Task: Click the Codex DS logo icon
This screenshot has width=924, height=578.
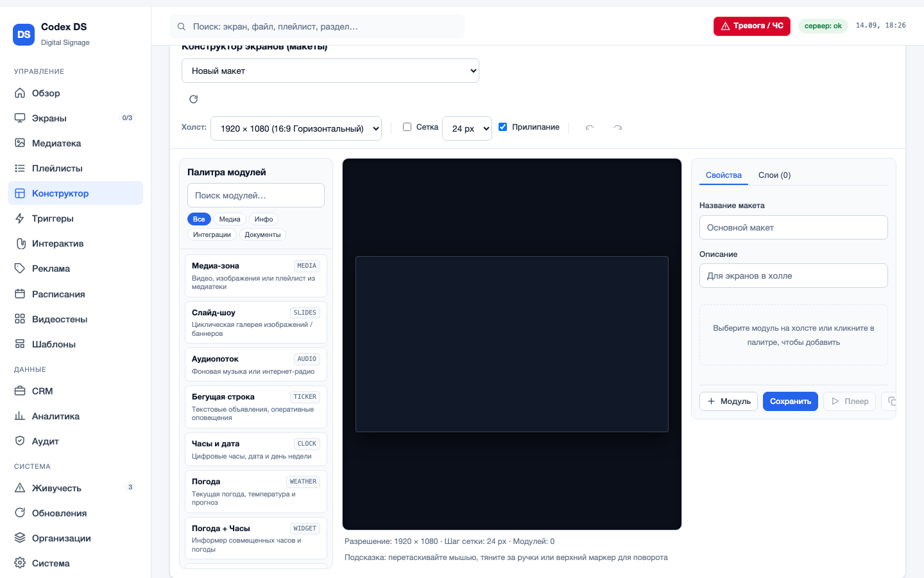Action: [x=24, y=35]
